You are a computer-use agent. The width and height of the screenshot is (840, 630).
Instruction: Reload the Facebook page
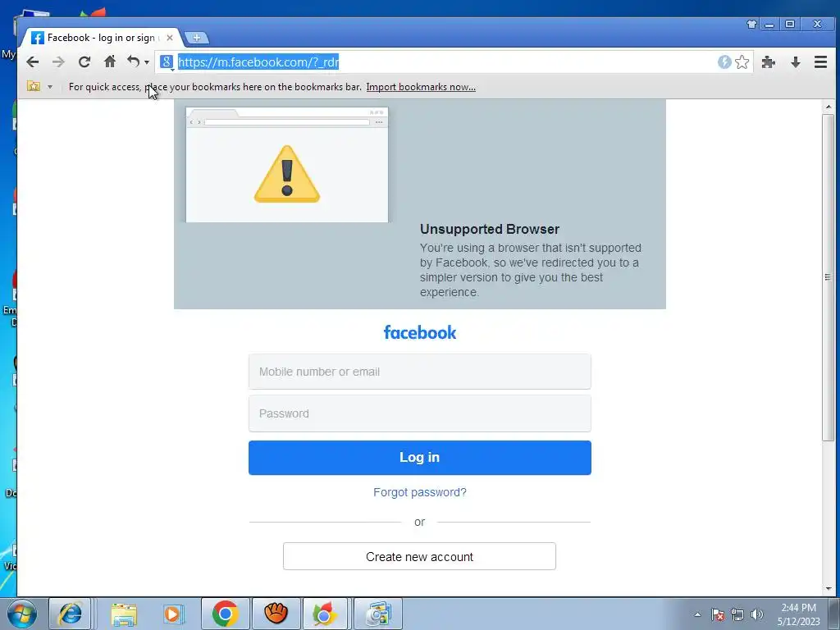tap(84, 62)
